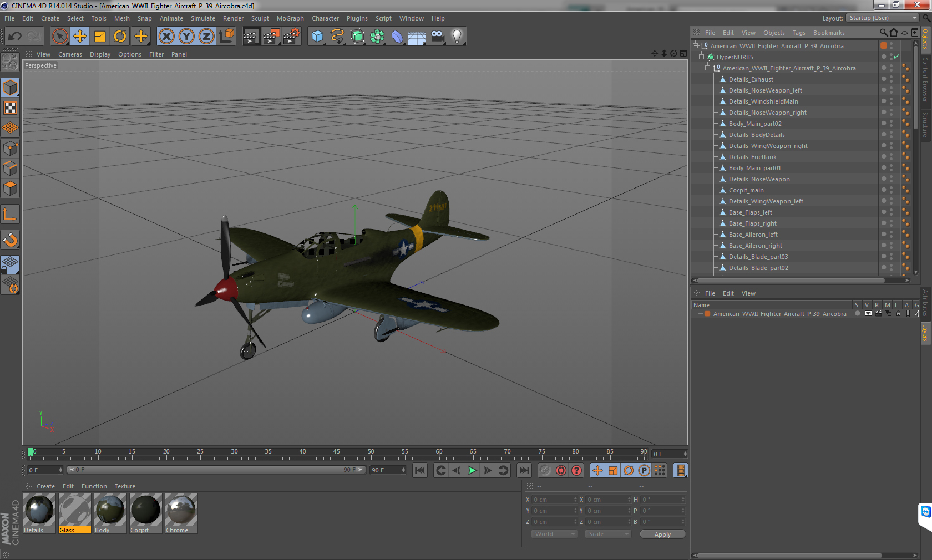This screenshot has width=932, height=560.
Task: Play the animation forwards
Action: 472,470
